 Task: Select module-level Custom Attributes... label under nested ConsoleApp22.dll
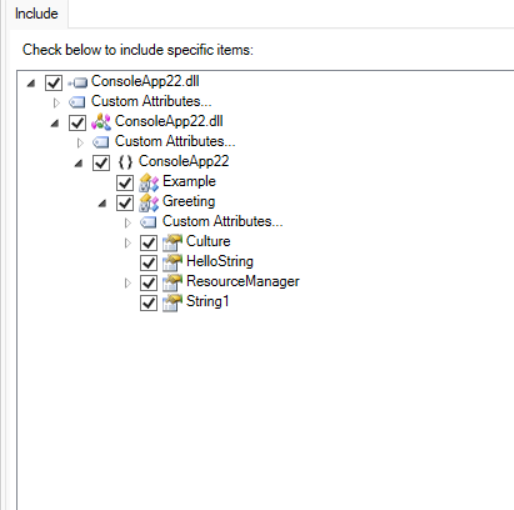[x=175, y=141]
